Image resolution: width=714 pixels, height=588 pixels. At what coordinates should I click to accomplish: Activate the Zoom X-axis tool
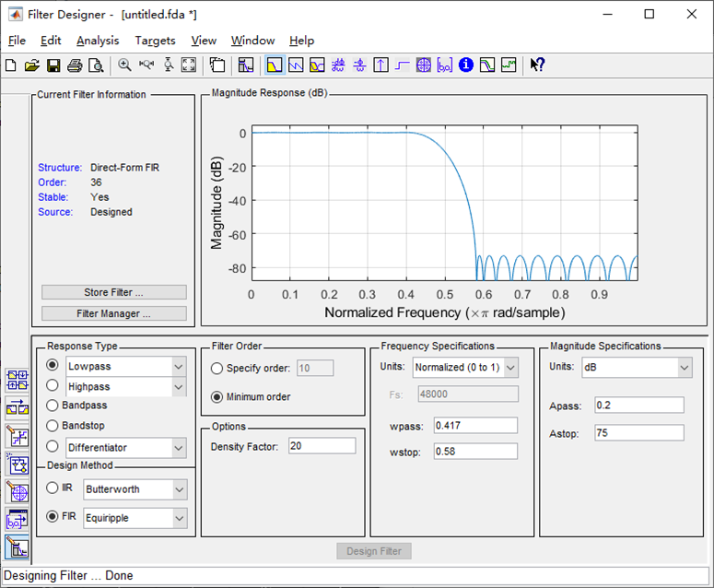point(146,65)
